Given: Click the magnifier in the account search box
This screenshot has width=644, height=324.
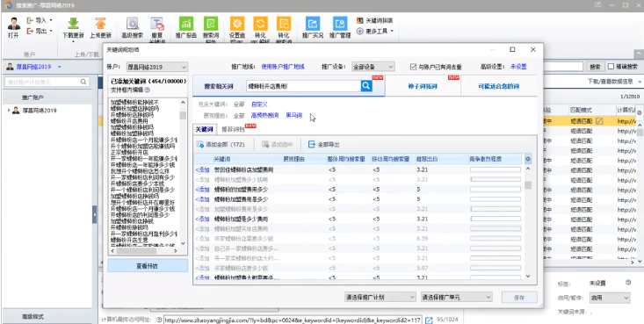Looking at the screenshot, I should point(83,82).
